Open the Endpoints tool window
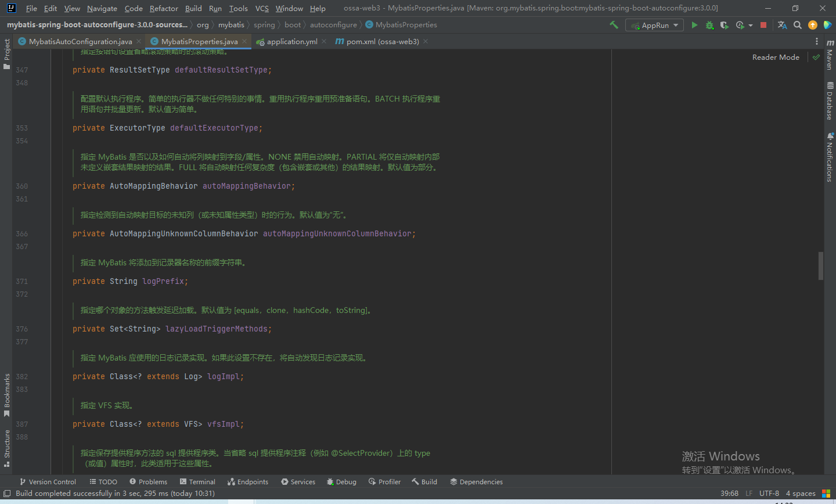This screenshot has width=836, height=504. pyautogui.click(x=248, y=482)
